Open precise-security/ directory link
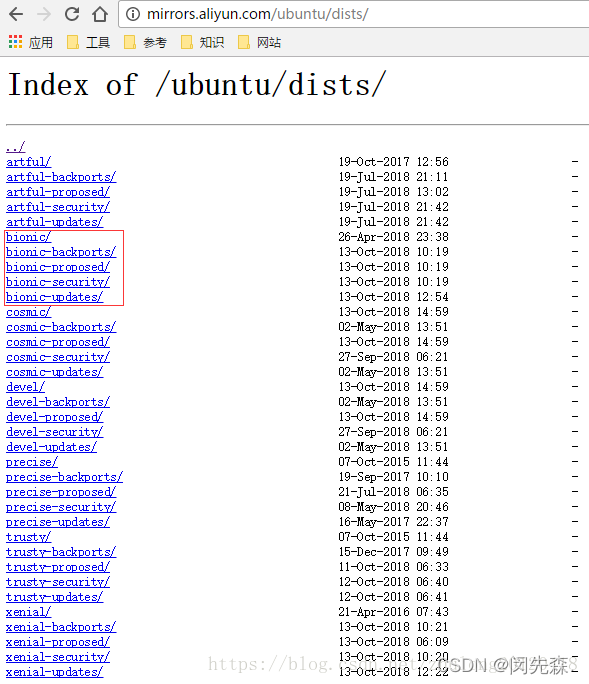Viewport: 589px width, 684px height. [x=61, y=507]
